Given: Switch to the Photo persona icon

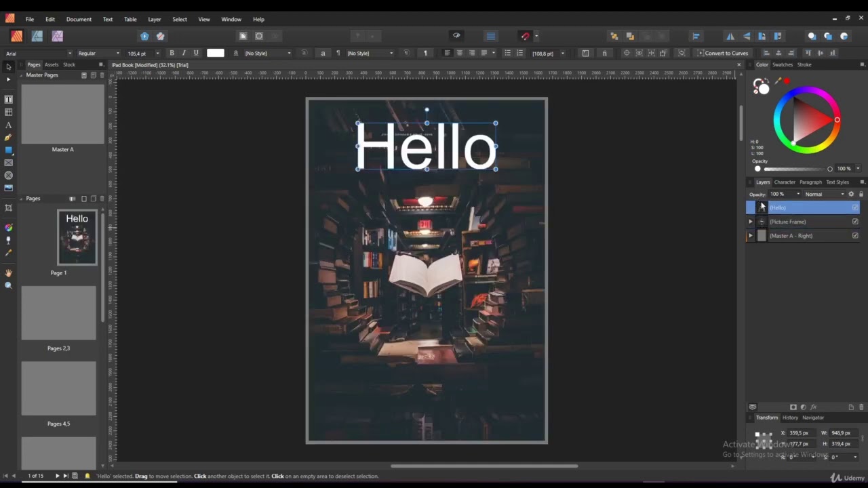Looking at the screenshot, I should pos(57,36).
